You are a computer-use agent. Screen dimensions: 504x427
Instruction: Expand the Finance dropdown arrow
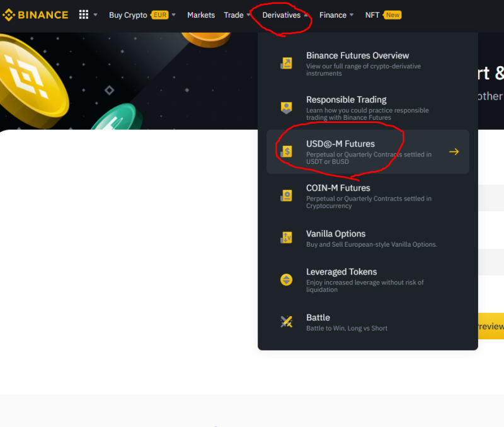[x=352, y=15]
